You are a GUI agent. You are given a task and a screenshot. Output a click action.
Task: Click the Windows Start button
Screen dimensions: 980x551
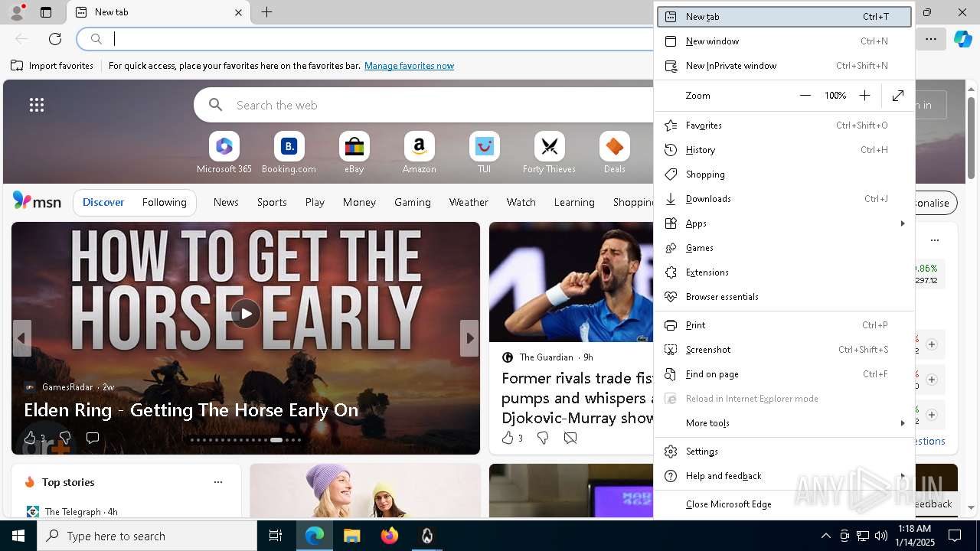(18, 536)
